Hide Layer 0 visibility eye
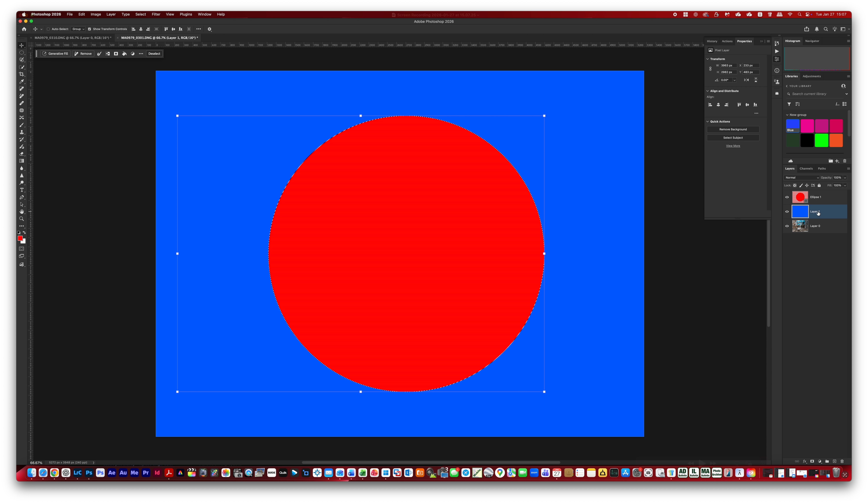 click(x=787, y=226)
